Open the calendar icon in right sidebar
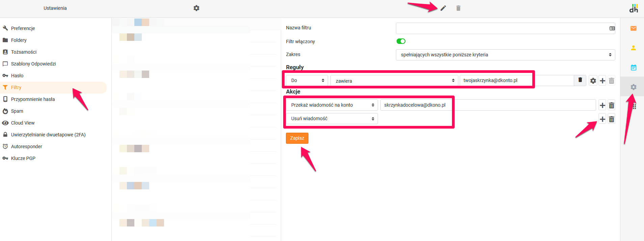644x241 pixels. (x=634, y=68)
